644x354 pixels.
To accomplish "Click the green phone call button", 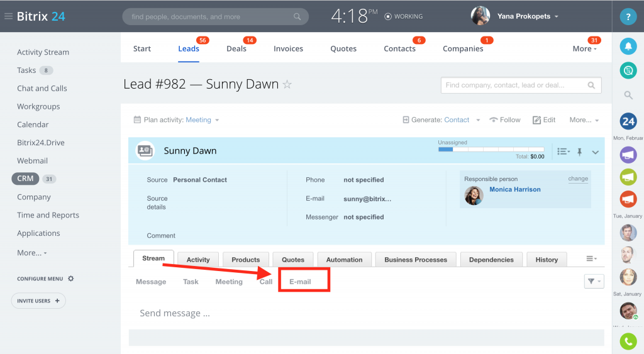I will (628, 341).
